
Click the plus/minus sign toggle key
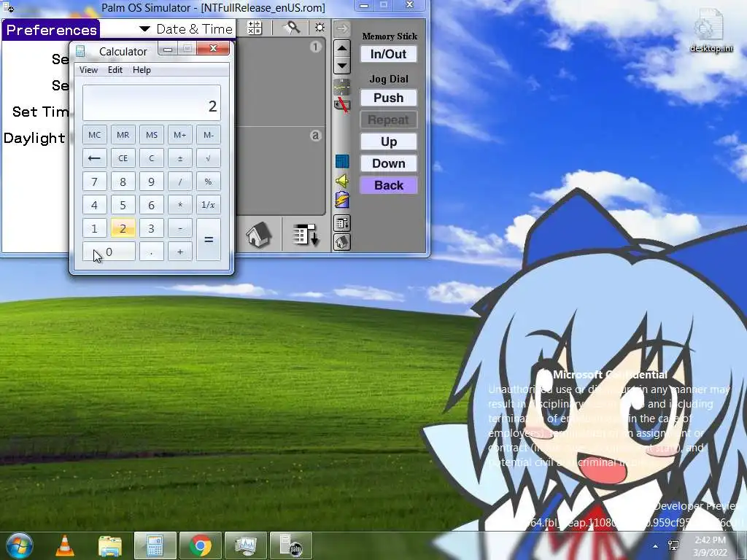coord(180,158)
